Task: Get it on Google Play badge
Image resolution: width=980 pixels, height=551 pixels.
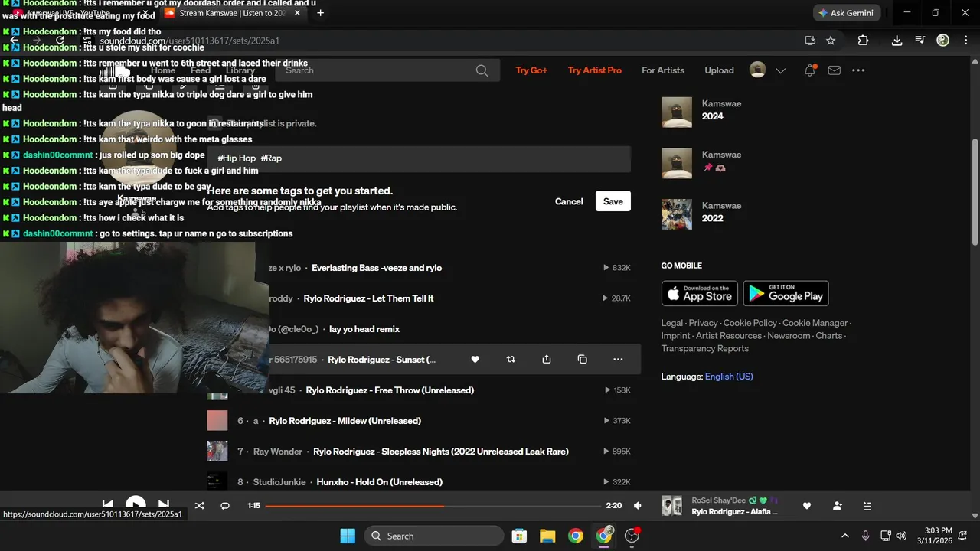Action: point(786,293)
